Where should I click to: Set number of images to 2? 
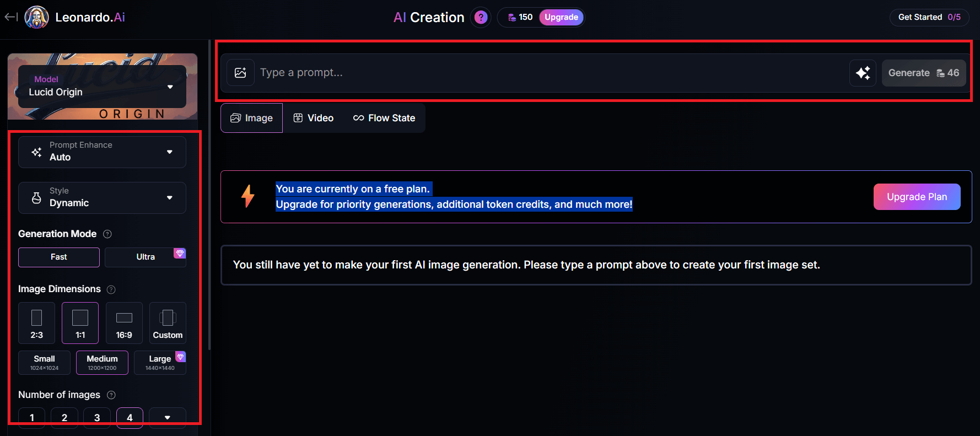(64, 417)
